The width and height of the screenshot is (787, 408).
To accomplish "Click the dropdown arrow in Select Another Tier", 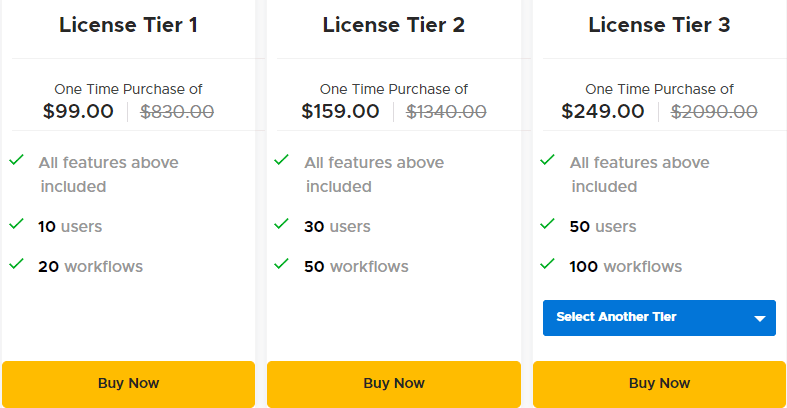I will (x=759, y=319).
